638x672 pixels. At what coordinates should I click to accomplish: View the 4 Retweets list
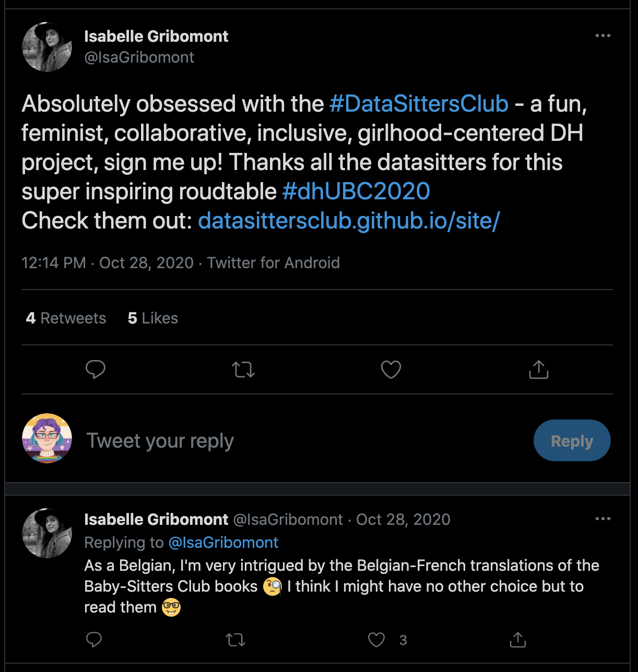(x=66, y=318)
